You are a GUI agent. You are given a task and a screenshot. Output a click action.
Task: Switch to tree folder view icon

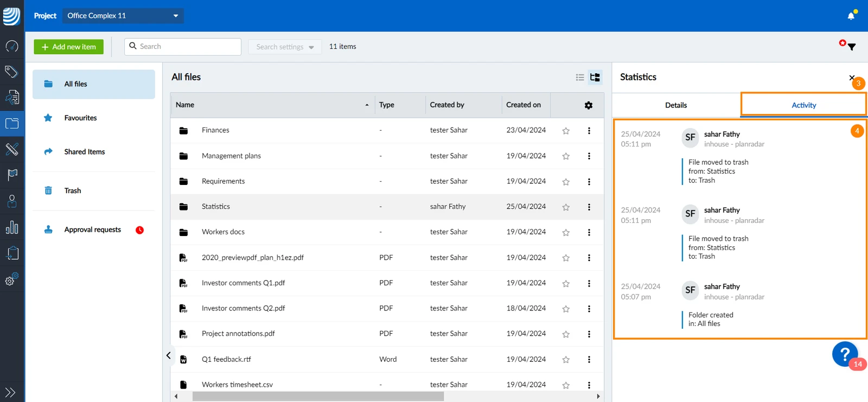pos(595,78)
